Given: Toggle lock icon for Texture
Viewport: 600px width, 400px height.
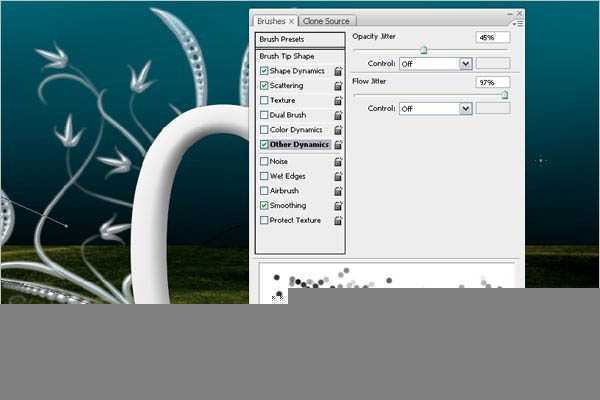Looking at the screenshot, I should click(x=338, y=101).
